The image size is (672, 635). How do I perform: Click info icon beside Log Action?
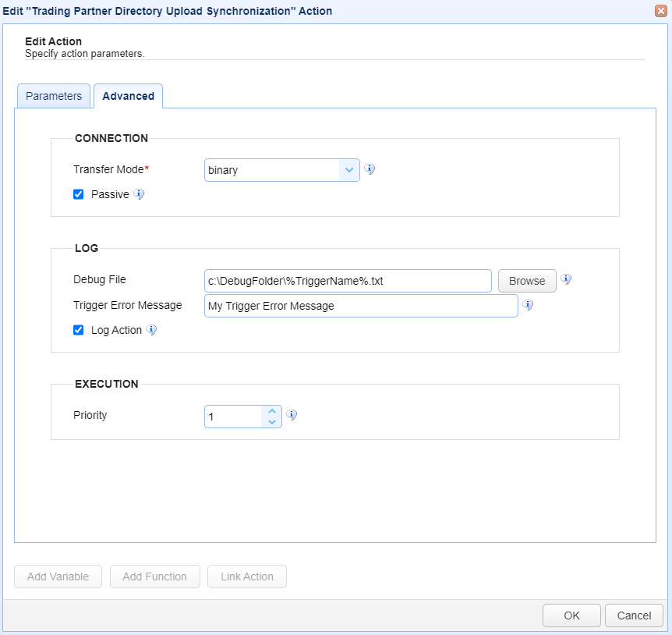[x=151, y=330]
